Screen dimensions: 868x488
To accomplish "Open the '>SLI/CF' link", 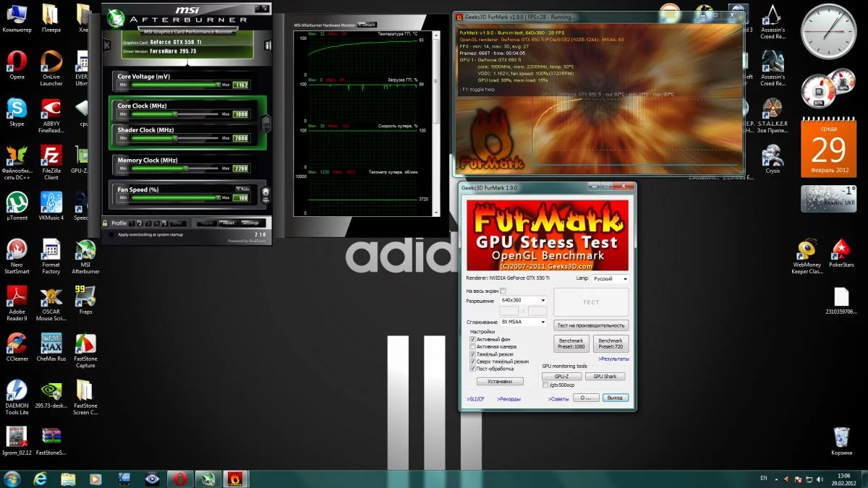I will [x=475, y=399].
